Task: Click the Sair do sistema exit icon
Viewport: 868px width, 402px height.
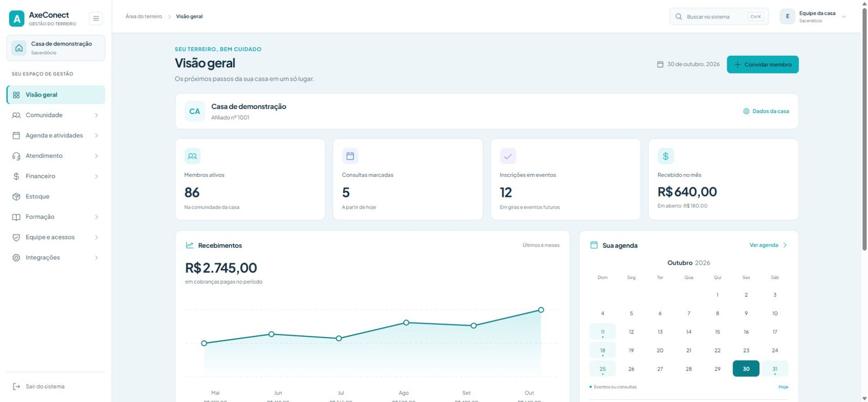Action: coord(16,387)
